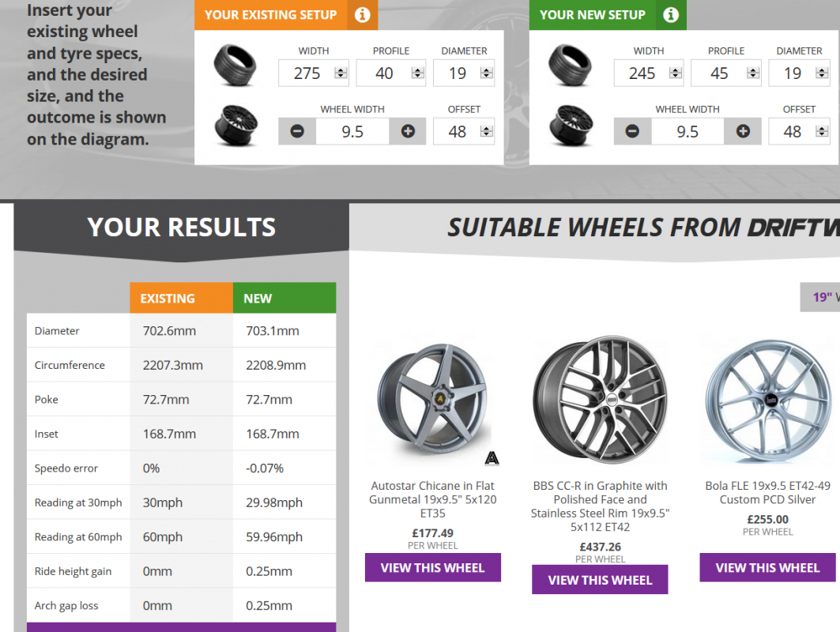View the BBS CC-R wheel button

[600, 580]
